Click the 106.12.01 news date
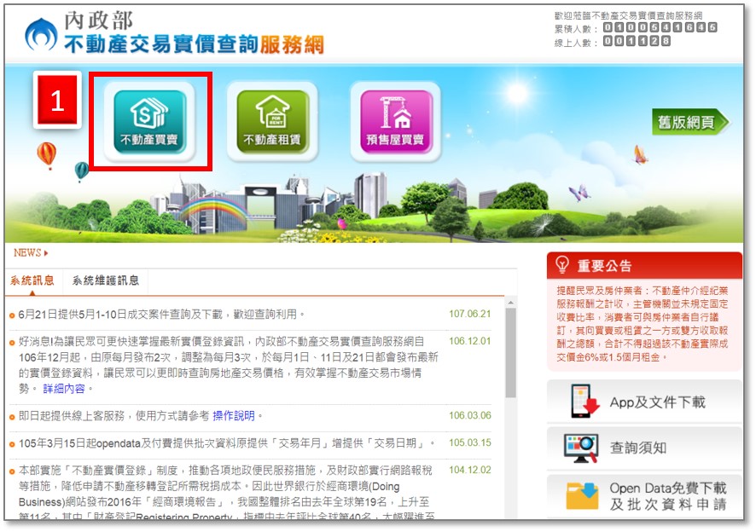The height and width of the screenshot is (532, 756). pos(469,341)
